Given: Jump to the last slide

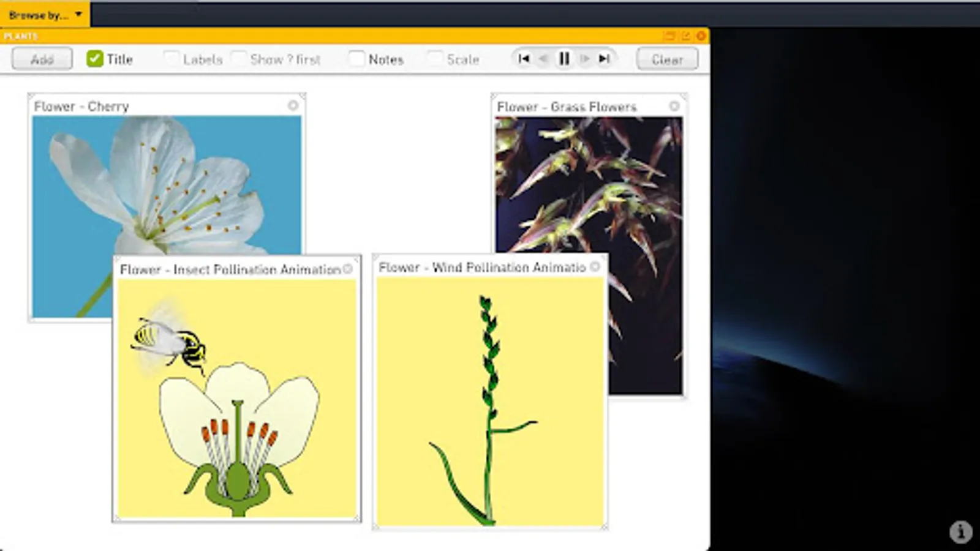Looking at the screenshot, I should (x=605, y=59).
